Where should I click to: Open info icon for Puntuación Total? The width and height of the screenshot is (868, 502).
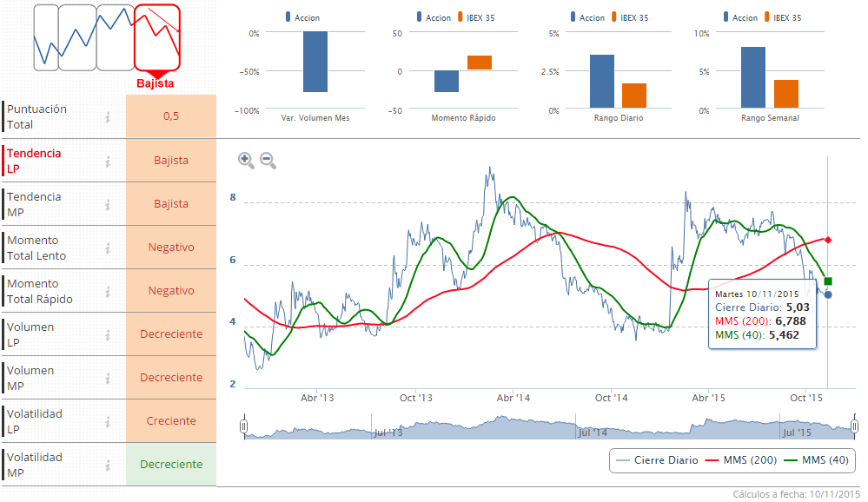(108, 117)
